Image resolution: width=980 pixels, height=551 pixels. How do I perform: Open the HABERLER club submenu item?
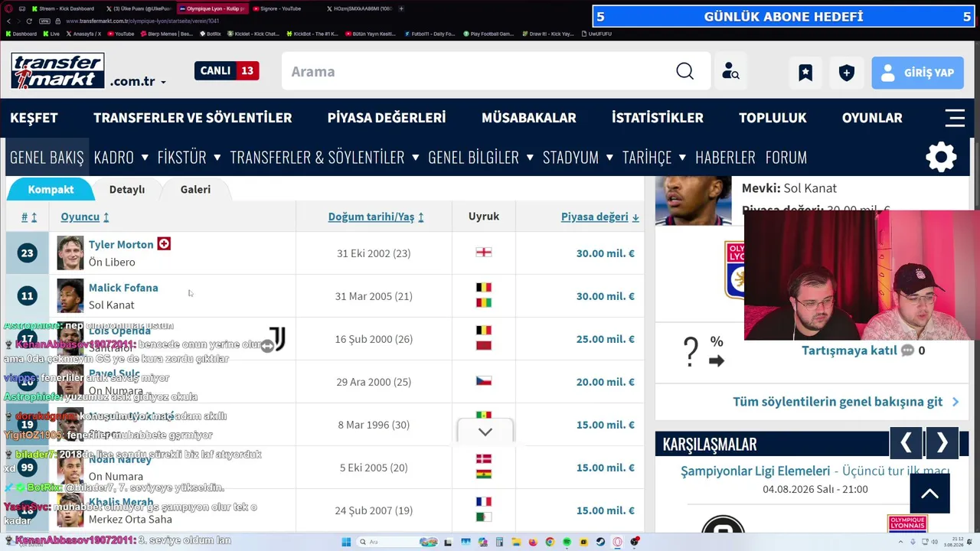[x=725, y=157]
